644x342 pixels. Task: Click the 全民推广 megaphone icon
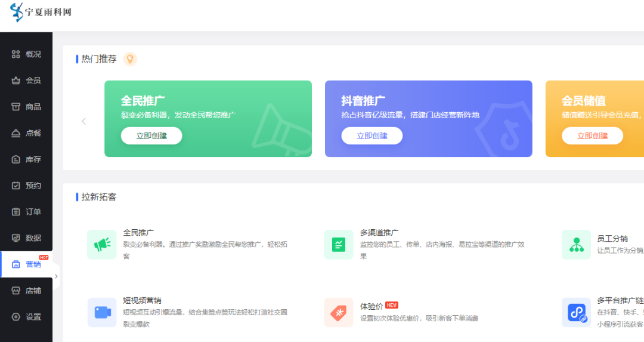pyautogui.click(x=102, y=245)
